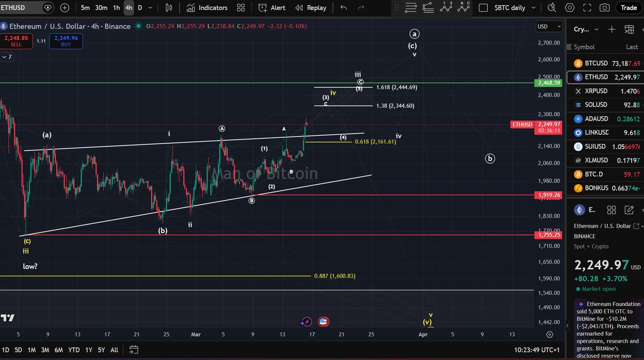Viewport: 644px width, 360px height.
Task: Enter fullscreen mode
Action: pos(587,8)
